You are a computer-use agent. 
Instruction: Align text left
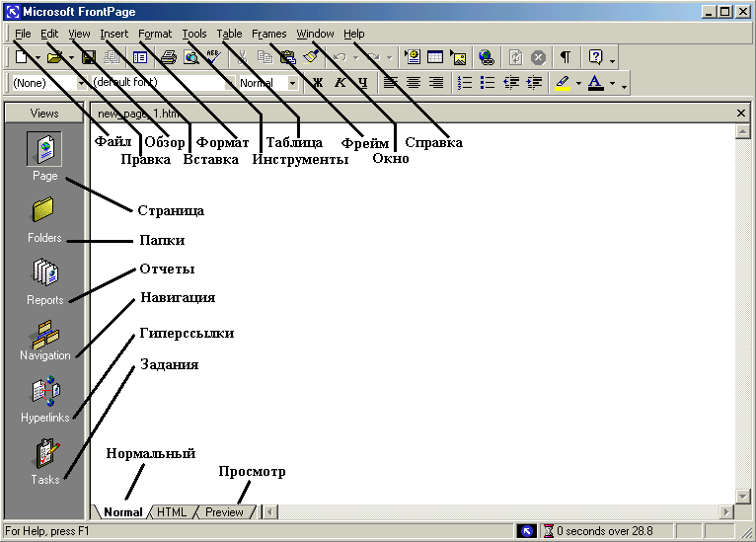(391, 83)
